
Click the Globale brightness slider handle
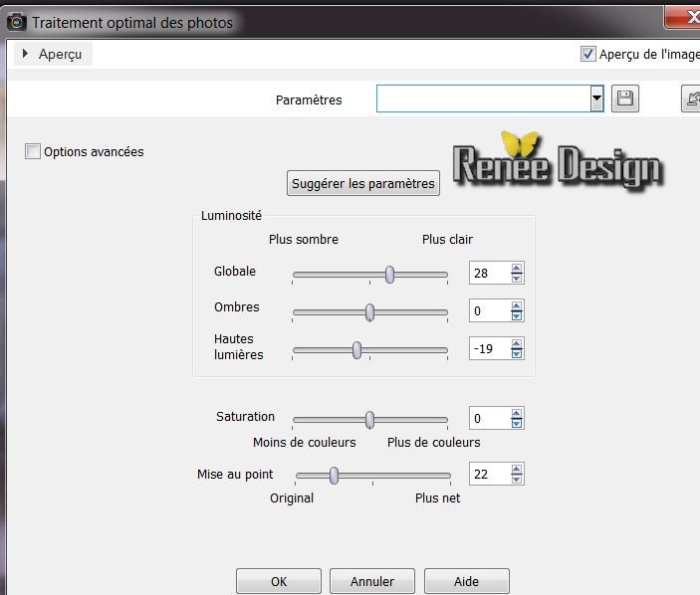(389, 275)
